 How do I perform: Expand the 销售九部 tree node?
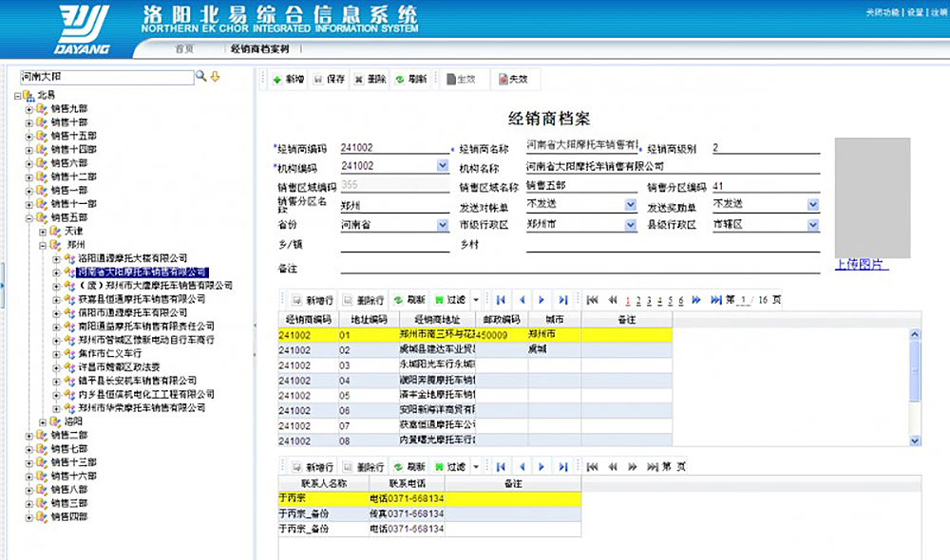tap(29, 109)
